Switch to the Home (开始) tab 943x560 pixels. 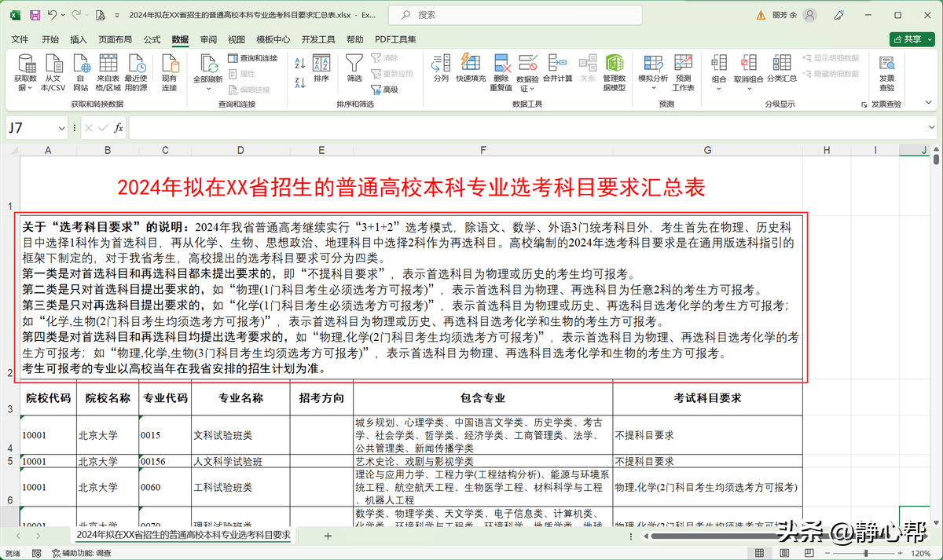point(50,39)
